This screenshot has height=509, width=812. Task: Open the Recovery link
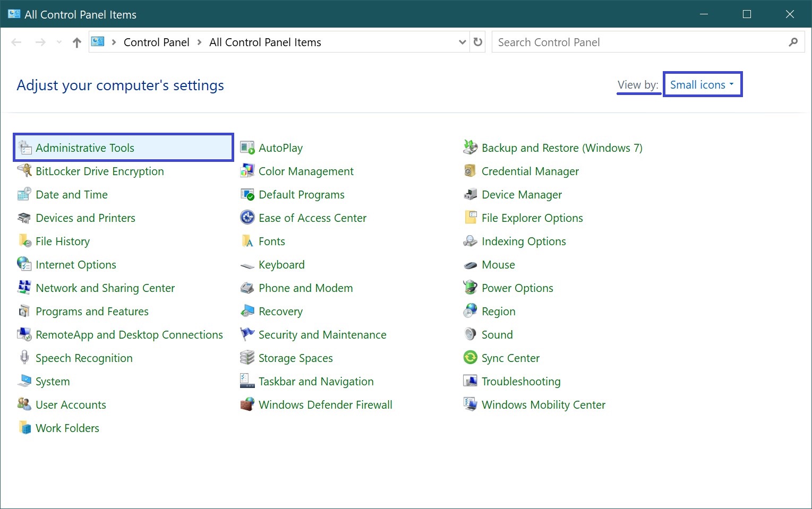tap(280, 312)
